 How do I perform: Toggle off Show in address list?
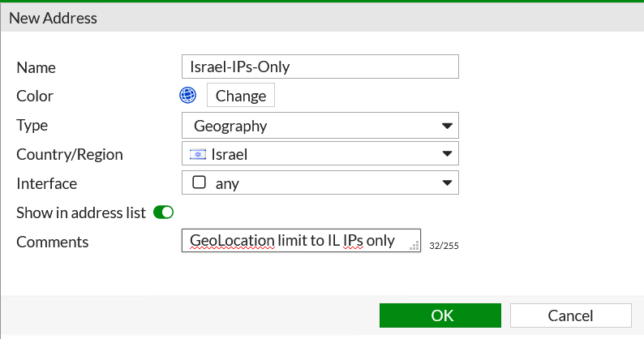point(164,212)
